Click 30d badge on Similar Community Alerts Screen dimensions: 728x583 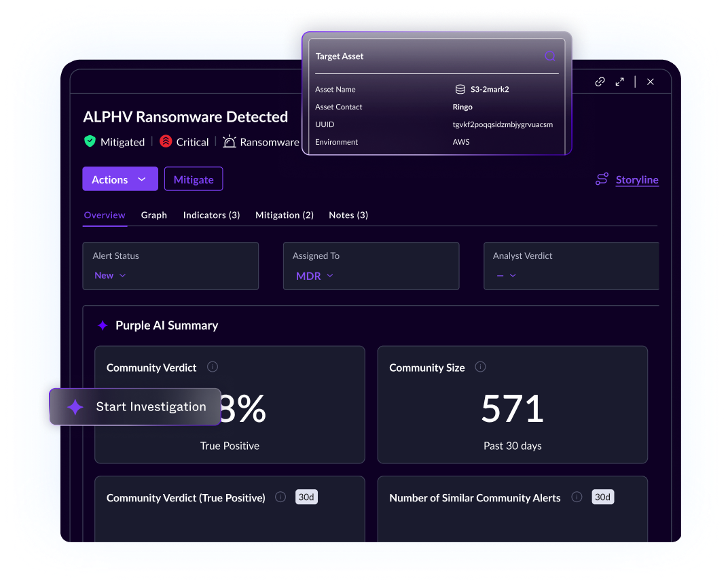click(x=602, y=497)
